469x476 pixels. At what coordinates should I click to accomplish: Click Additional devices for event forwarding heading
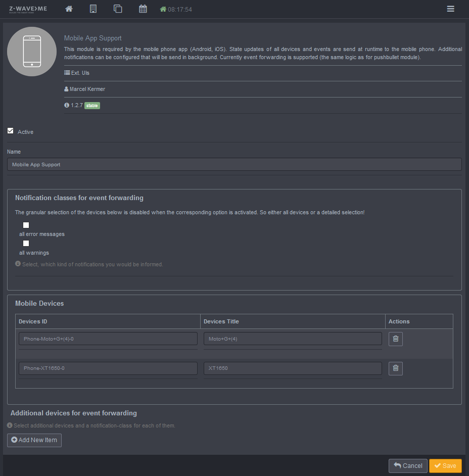click(x=73, y=413)
